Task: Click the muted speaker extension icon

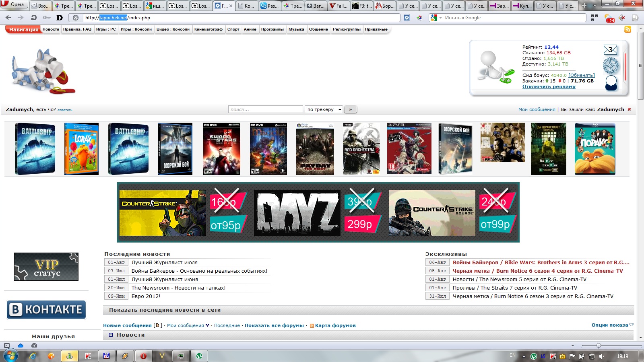Action: coord(622,18)
